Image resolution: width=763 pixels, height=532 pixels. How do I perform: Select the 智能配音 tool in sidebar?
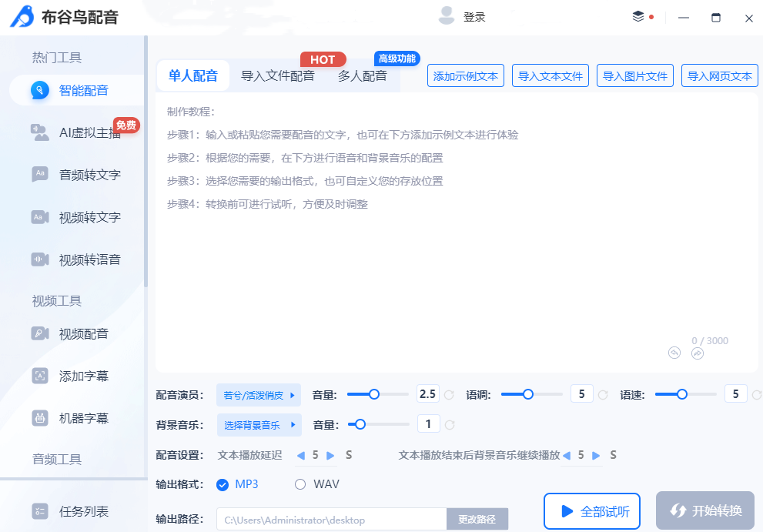(x=69, y=89)
